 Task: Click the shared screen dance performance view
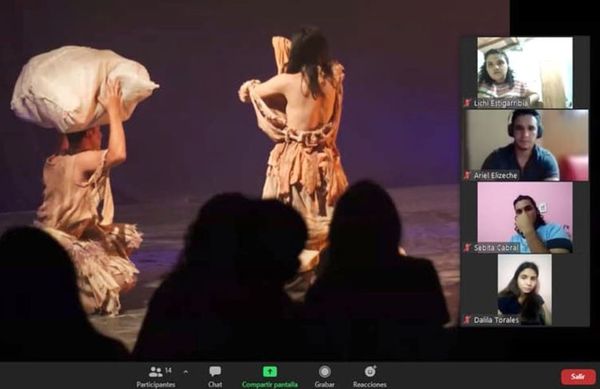click(x=230, y=180)
